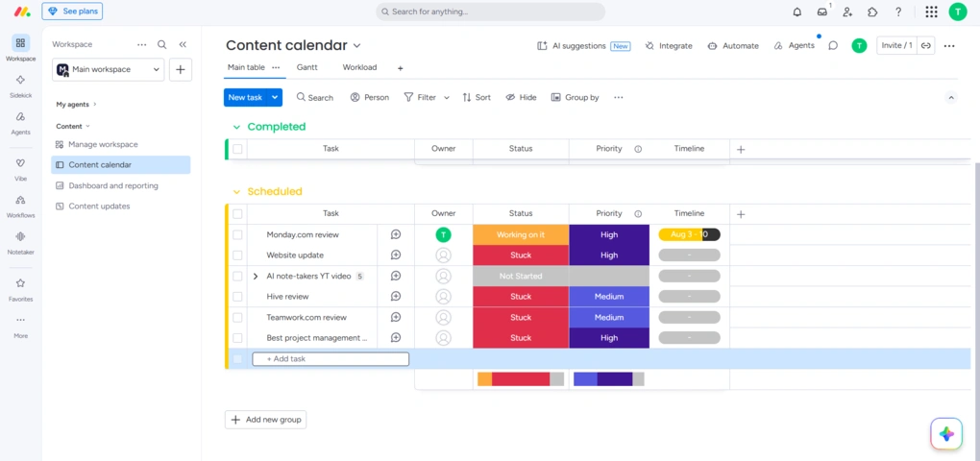980x461 pixels.
Task: Open Agents in the left rail
Action: tap(20, 122)
